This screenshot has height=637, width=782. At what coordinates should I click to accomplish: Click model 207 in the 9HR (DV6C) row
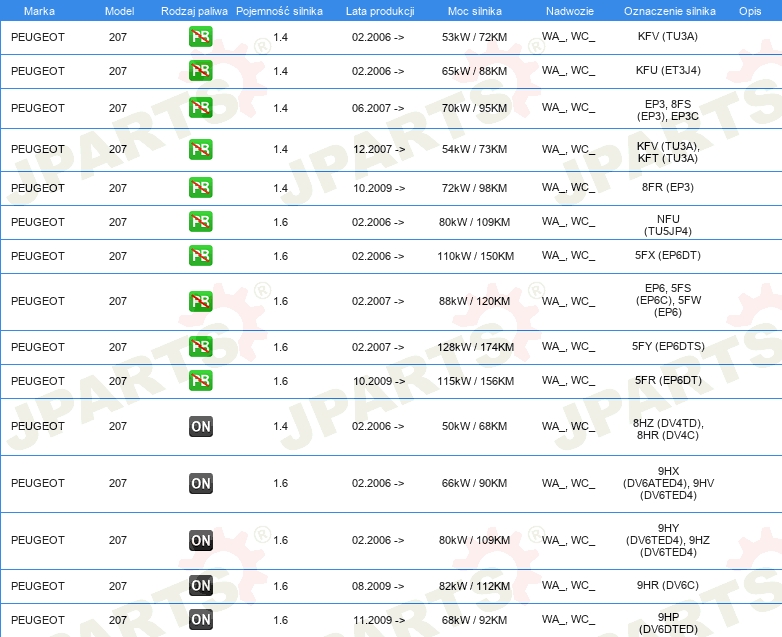118,586
